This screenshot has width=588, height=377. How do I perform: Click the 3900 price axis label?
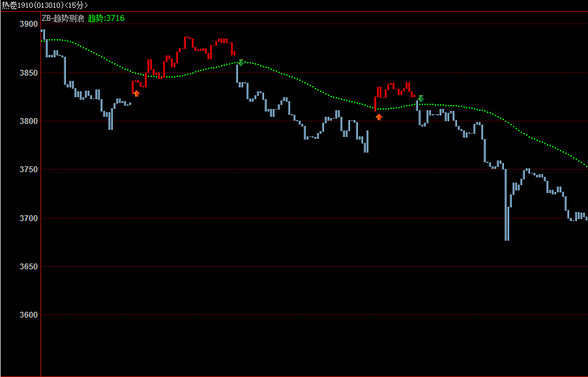coord(29,24)
